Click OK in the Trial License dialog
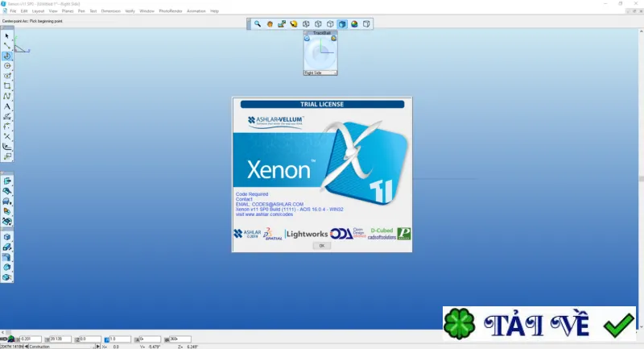The width and height of the screenshot is (644, 349). click(321, 246)
